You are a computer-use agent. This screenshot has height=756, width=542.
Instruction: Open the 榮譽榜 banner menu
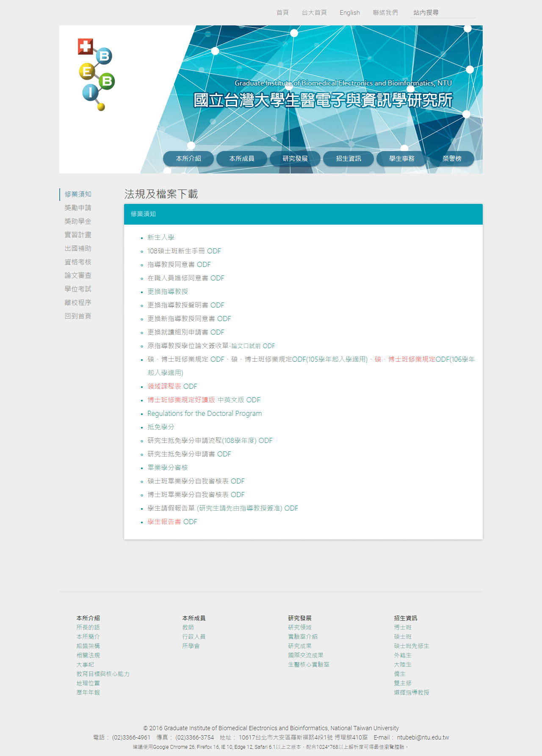452,159
